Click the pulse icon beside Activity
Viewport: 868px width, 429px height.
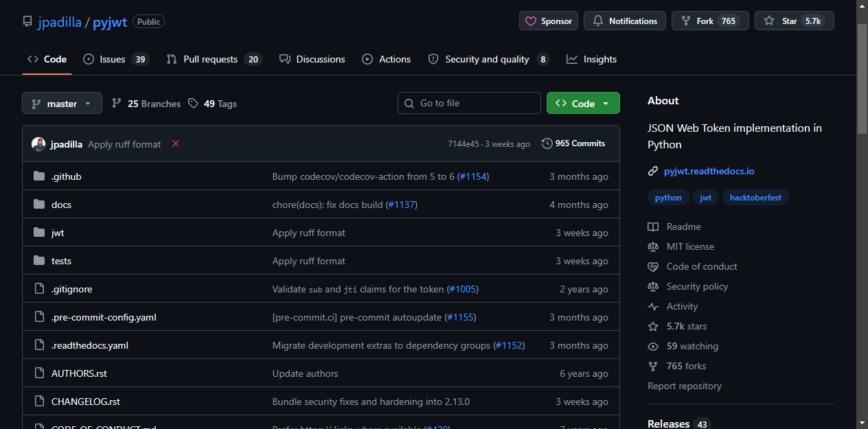point(653,306)
